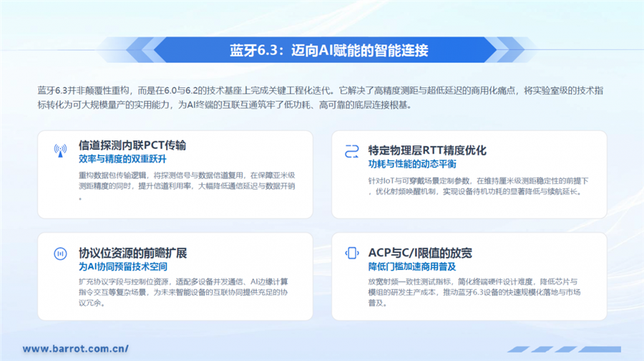Click the slide title 蓝牙6.3：迈向AI赋能的智能连接
644x361 pixels.
328,50
